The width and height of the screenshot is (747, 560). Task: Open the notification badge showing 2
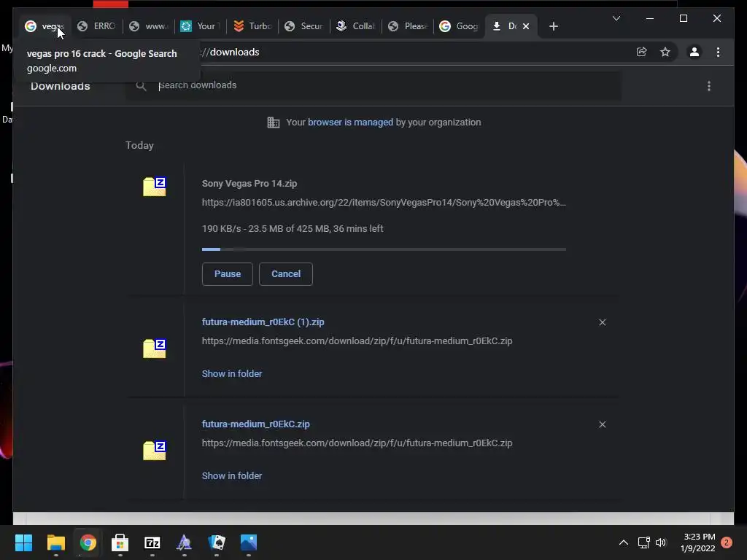(x=727, y=542)
